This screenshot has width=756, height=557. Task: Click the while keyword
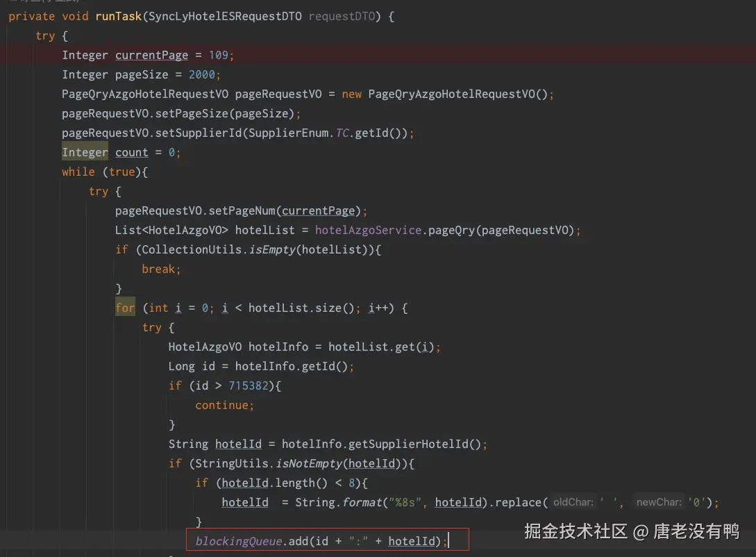point(78,172)
